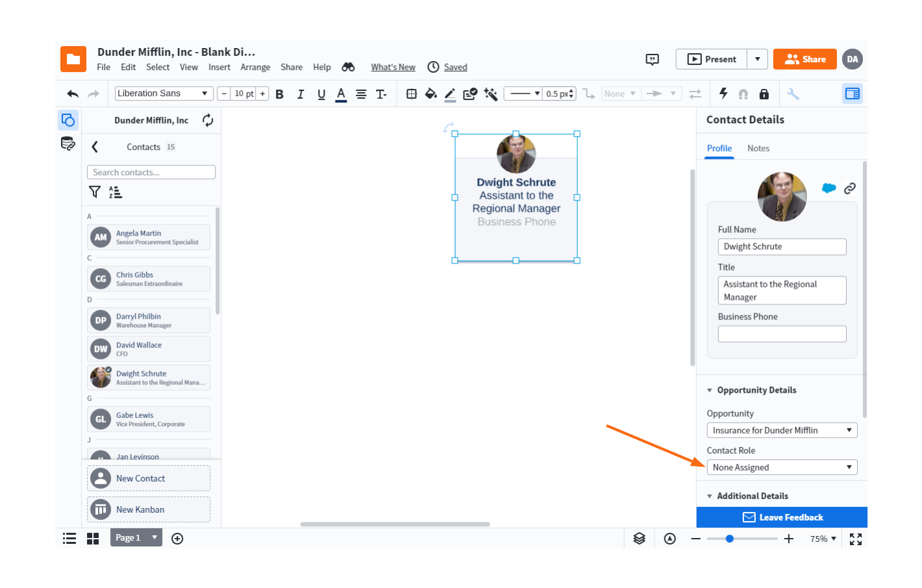This screenshot has height=588, width=922.
Task: Click the binoculars search icon
Action: click(348, 67)
